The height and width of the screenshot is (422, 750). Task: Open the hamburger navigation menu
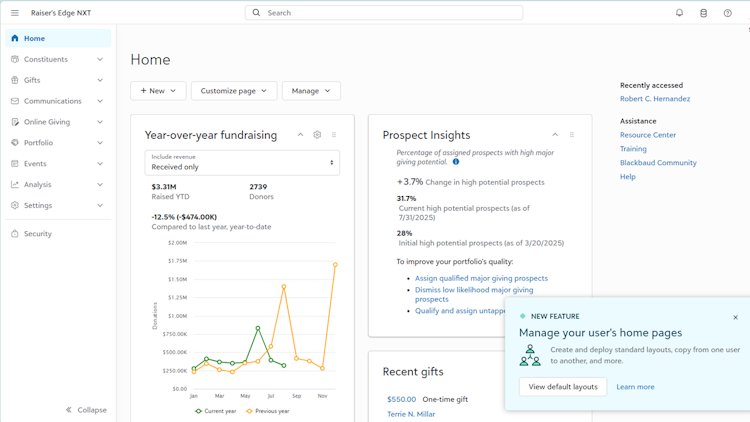pos(15,13)
